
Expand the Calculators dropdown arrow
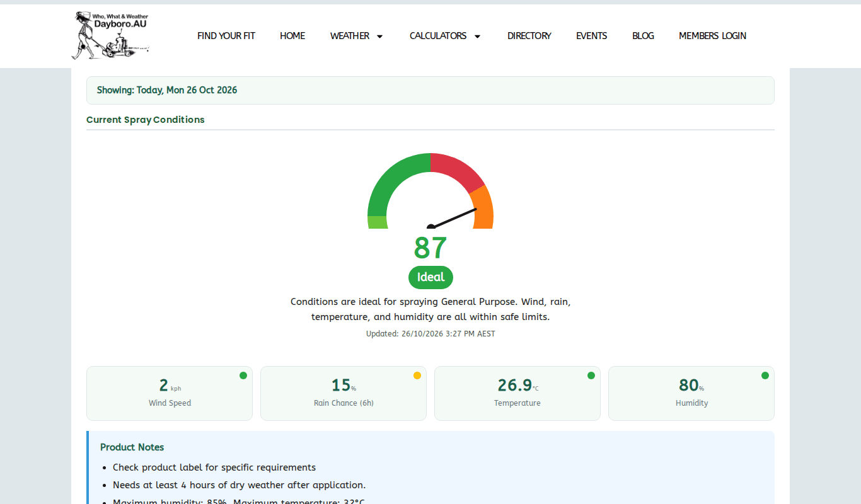[x=477, y=37]
